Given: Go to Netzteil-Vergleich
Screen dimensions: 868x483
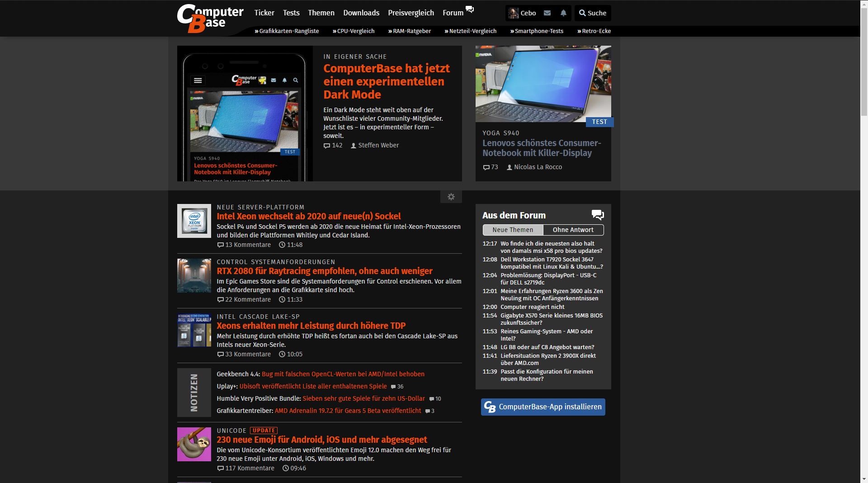Looking at the screenshot, I should pos(471,31).
